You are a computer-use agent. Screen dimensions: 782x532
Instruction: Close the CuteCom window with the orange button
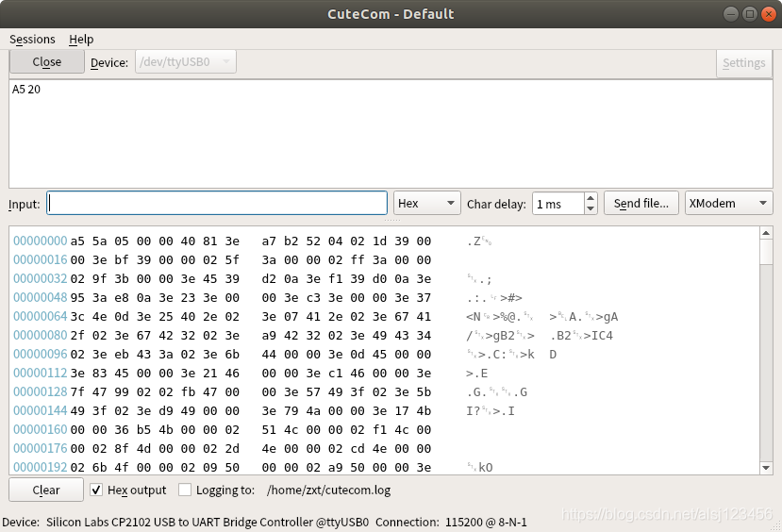point(769,14)
